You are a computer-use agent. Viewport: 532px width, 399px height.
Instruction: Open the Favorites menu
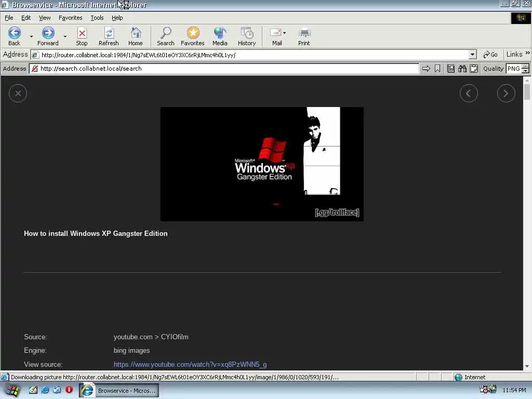click(x=70, y=18)
